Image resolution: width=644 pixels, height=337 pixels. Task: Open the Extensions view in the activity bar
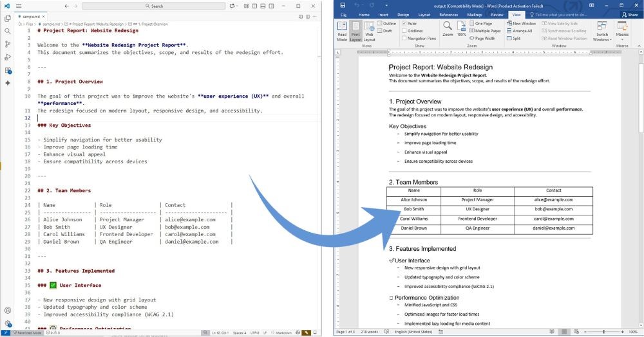click(x=8, y=70)
